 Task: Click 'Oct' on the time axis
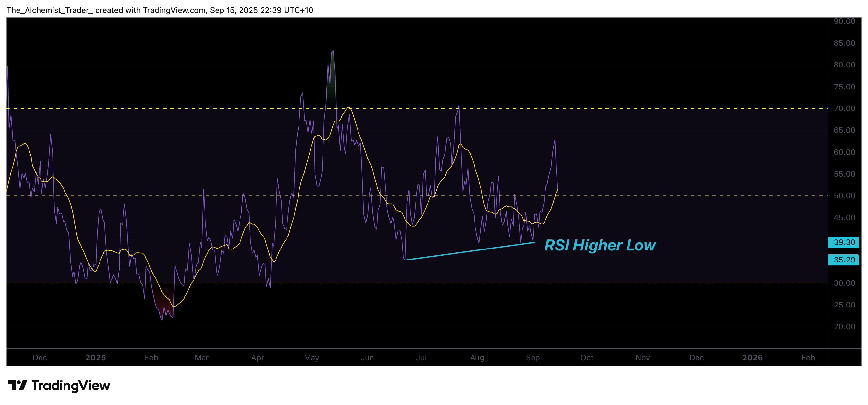point(587,358)
